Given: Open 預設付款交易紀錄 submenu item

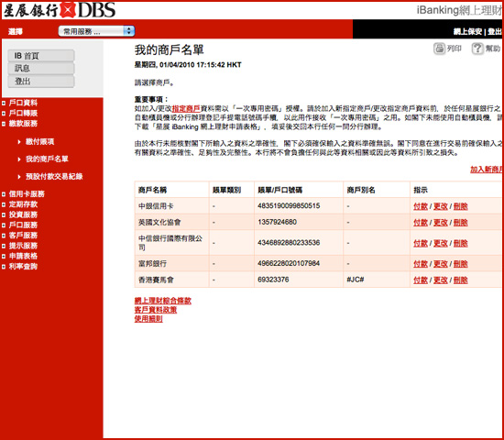Looking at the screenshot, I should click(x=54, y=176).
